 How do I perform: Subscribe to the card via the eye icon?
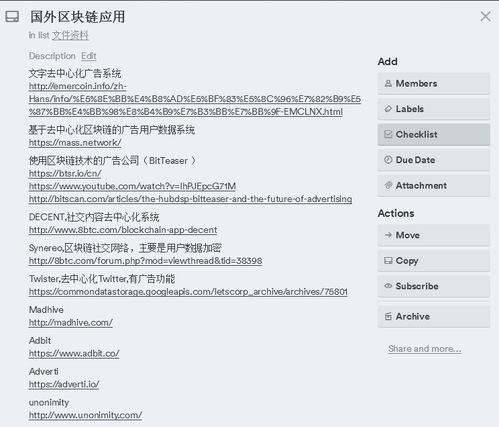coord(388,286)
